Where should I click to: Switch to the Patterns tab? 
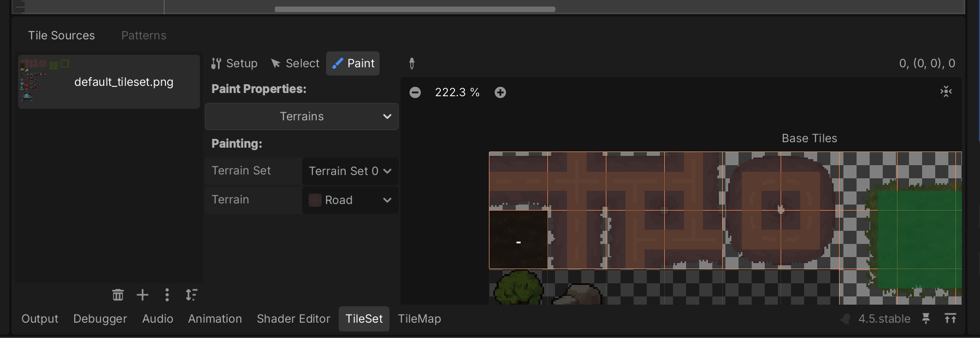(x=144, y=36)
